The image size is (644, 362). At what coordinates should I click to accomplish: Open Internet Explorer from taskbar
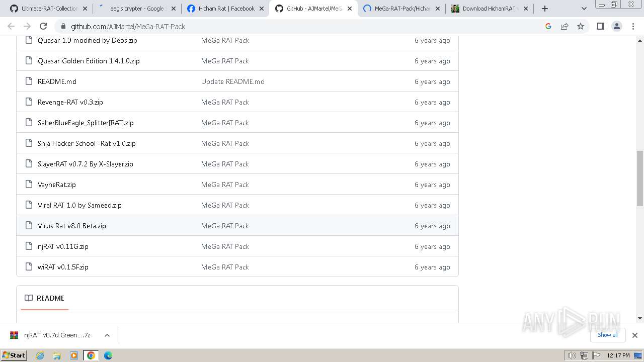(40, 355)
